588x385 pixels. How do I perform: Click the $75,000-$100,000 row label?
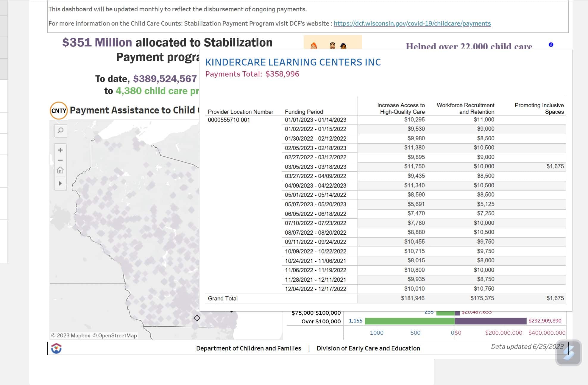click(x=316, y=313)
